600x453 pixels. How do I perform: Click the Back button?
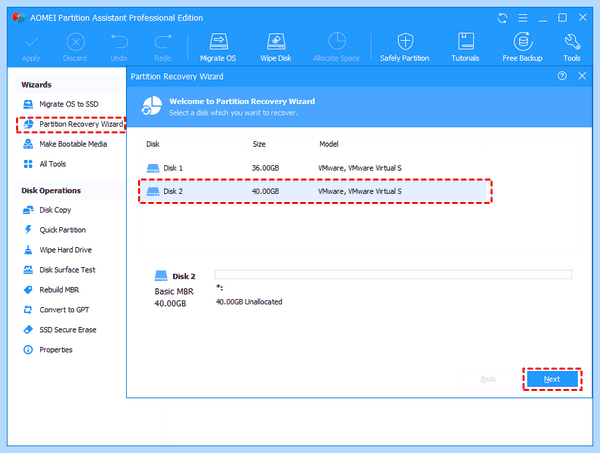[488, 379]
